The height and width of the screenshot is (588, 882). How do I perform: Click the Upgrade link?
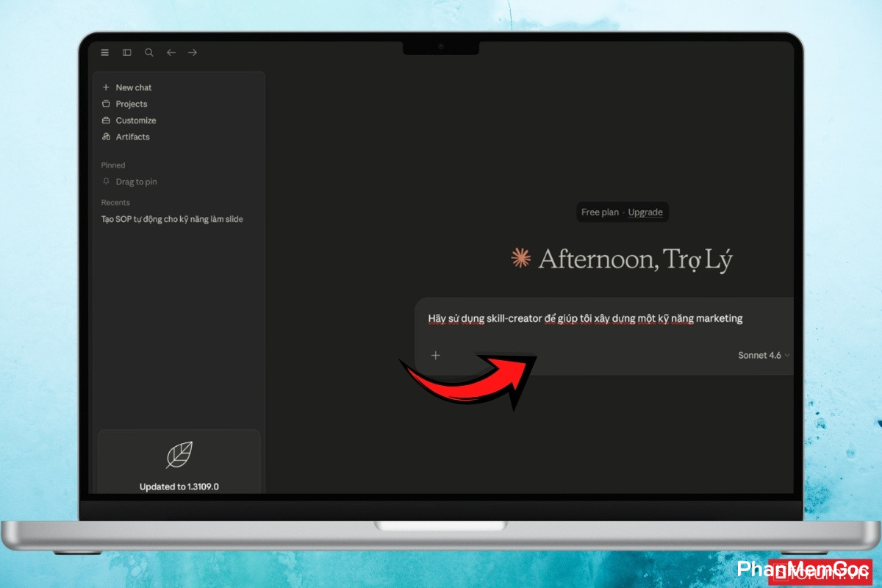[645, 212]
